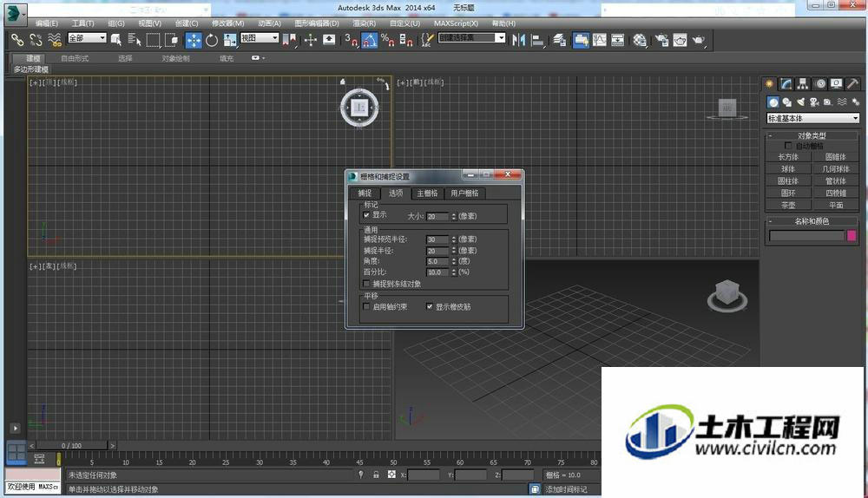
Task: Open the 标准基本体 dropdown
Action: pos(812,118)
